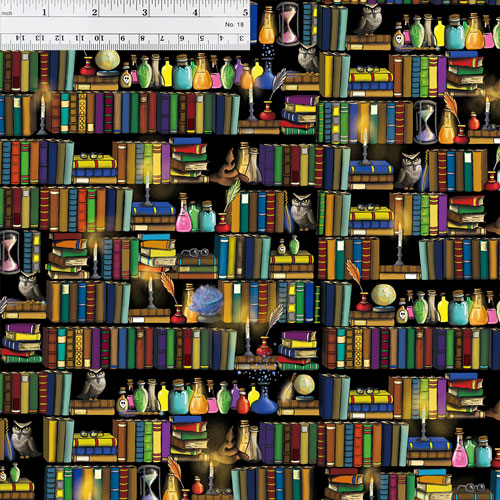500x500 pixels.
Task: Select the 1 inch mark on ruler
Action: point(44,13)
